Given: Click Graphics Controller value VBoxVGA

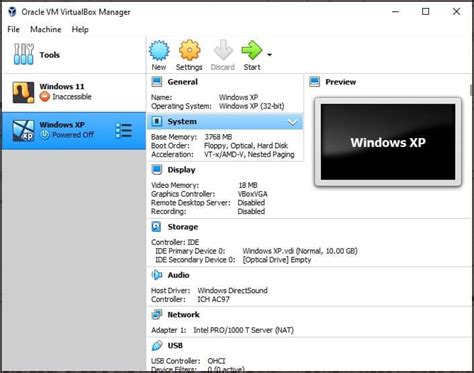Looking at the screenshot, I should click(x=252, y=194).
